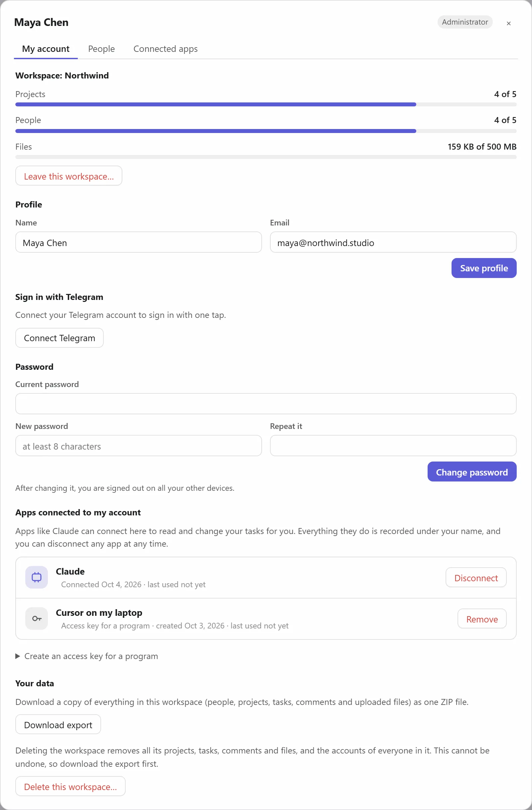Click the Current password field

266,404
